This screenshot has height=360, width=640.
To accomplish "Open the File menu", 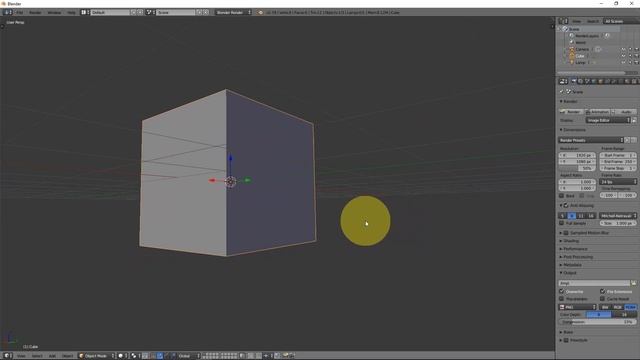I will 19,13.
